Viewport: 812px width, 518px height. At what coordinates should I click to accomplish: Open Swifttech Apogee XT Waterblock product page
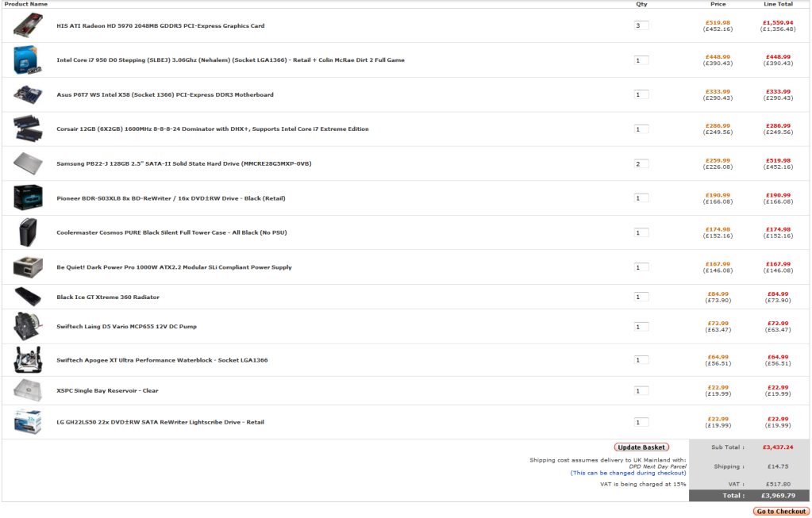point(162,360)
